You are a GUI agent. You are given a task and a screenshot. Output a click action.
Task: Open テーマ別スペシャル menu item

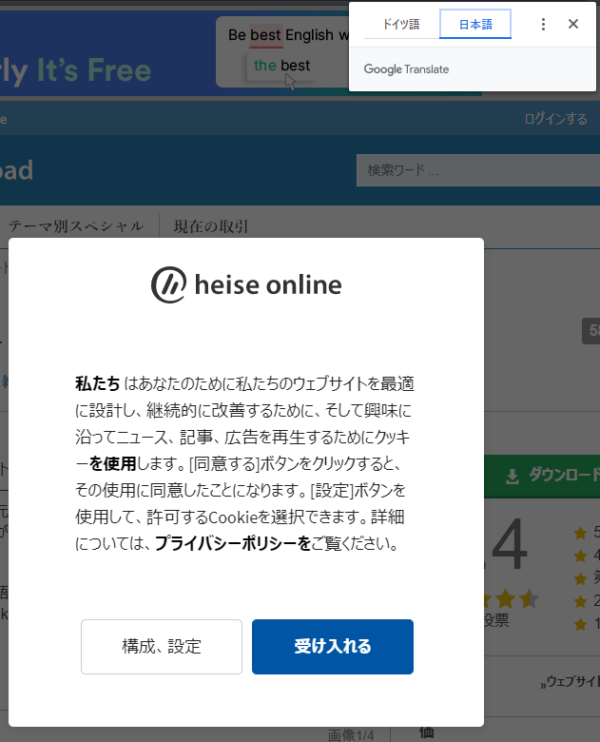(x=76, y=226)
